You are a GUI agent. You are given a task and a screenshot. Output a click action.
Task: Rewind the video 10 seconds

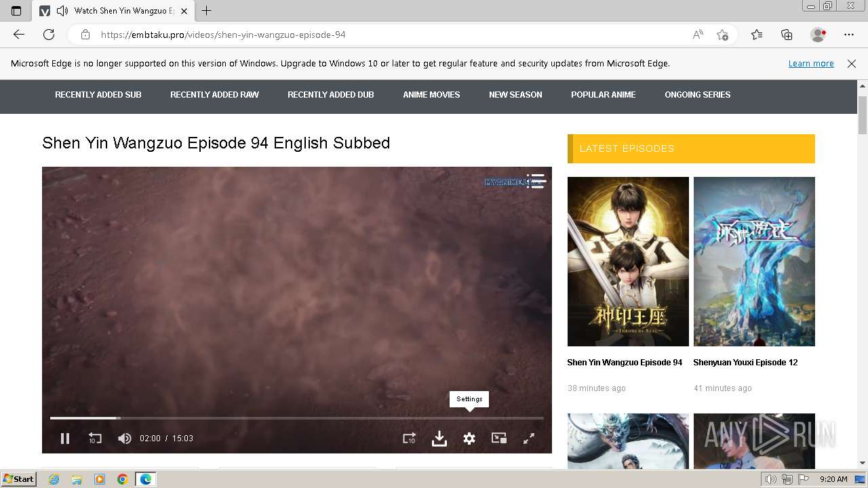coord(95,439)
